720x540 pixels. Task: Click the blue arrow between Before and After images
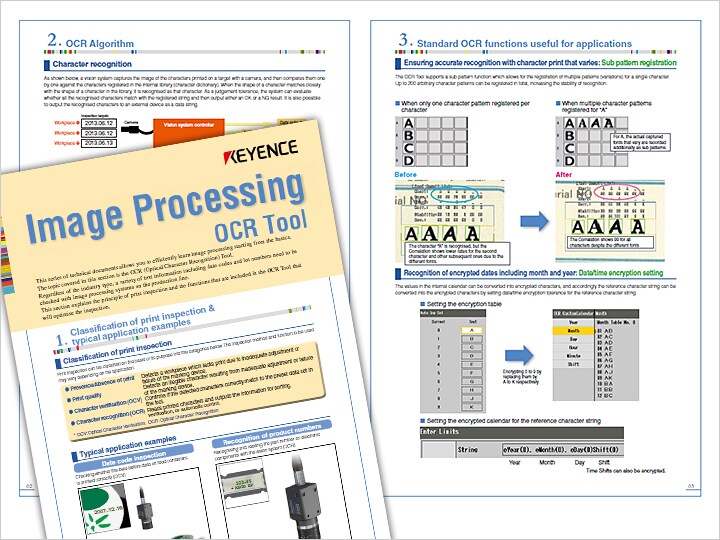534,221
